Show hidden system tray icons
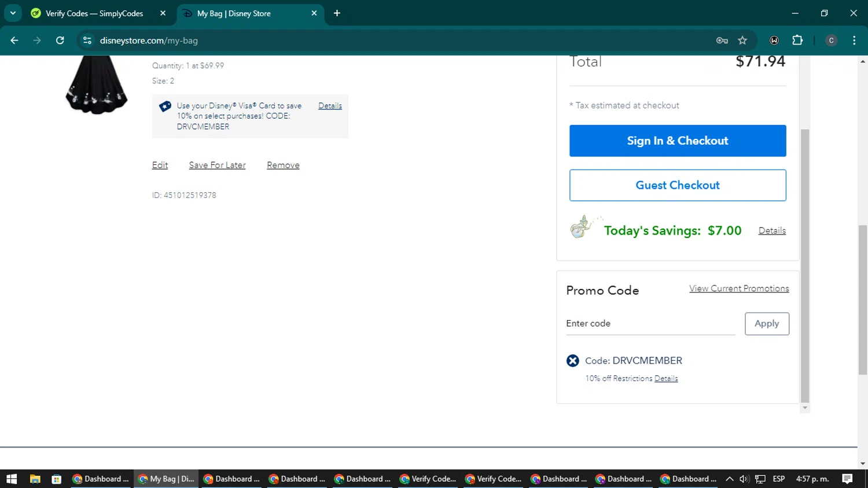Viewport: 868px width, 488px height. 729,479
